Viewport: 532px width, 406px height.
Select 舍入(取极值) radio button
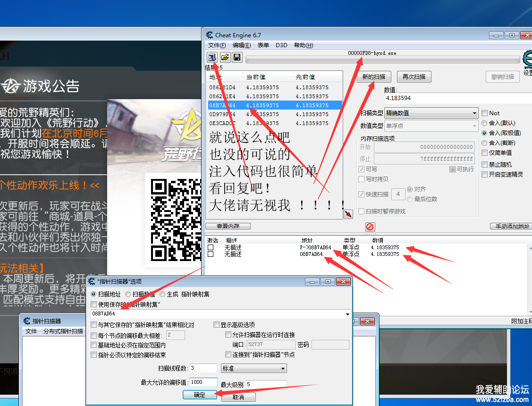(x=484, y=133)
